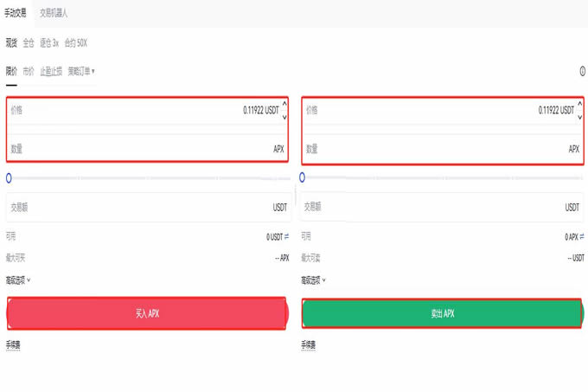Select the 市价 order type tab
The height and width of the screenshot is (392, 588).
point(29,71)
